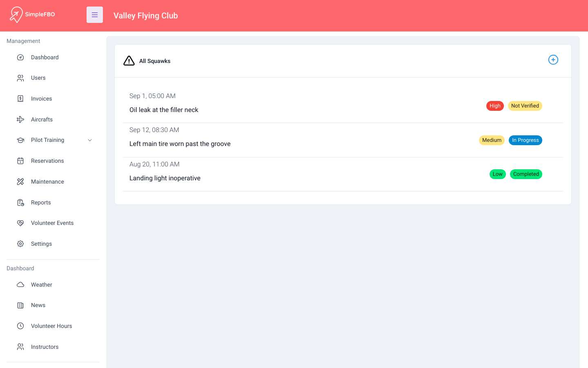Go to Reservations in the sidebar

point(53,161)
